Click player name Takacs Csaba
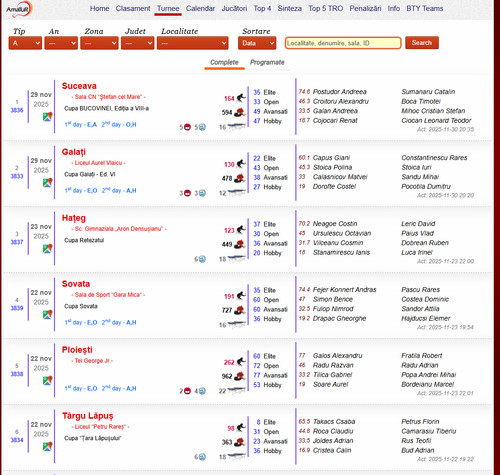Image resolution: width=500 pixels, height=475 pixels. 334,422
